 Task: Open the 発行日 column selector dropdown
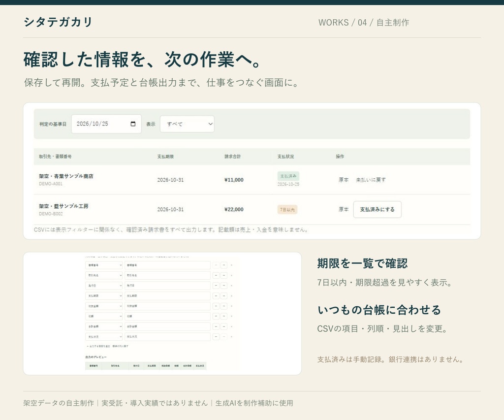point(104,286)
